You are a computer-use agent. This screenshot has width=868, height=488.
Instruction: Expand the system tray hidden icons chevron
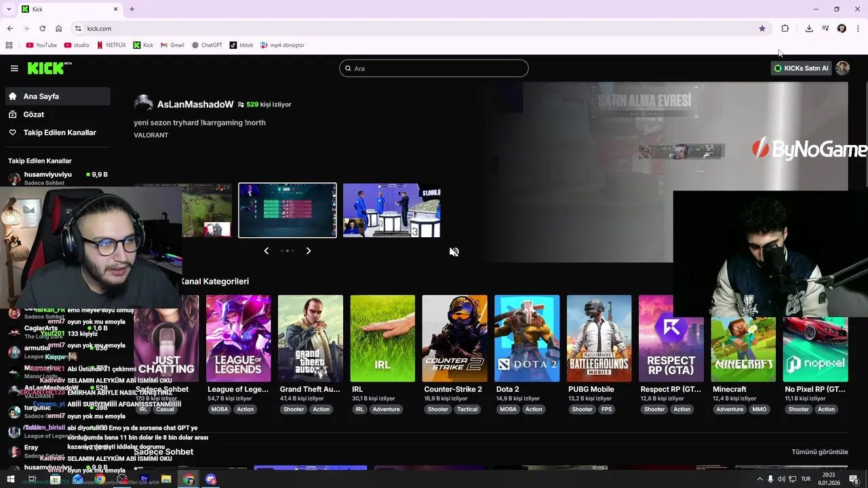pyautogui.click(x=759, y=479)
